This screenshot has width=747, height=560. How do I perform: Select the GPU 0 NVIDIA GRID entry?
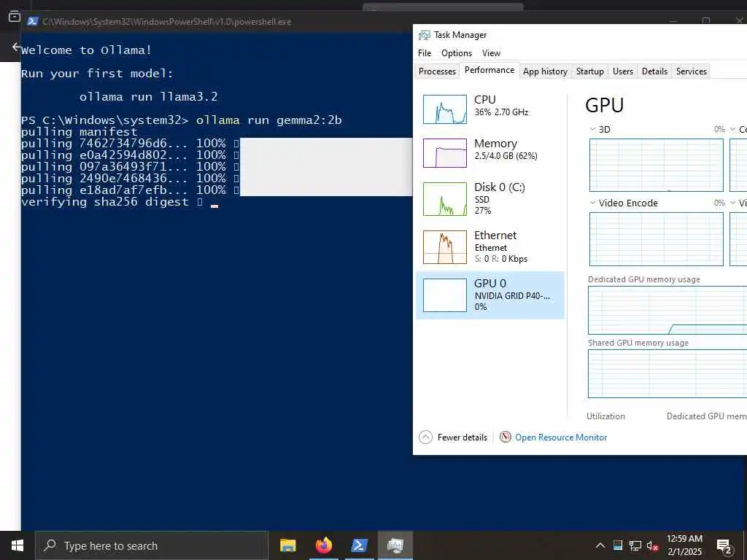coord(490,295)
